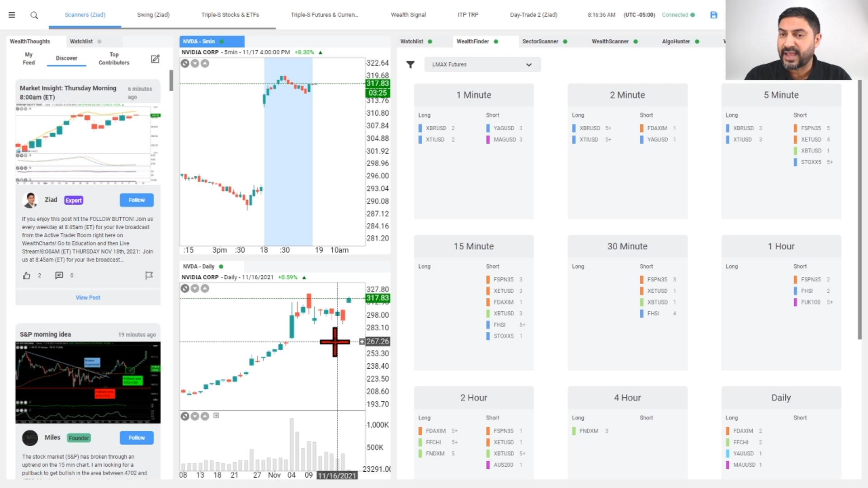Open the Wealth Signal workspace tab
This screenshot has height=488, width=868.
408,15
